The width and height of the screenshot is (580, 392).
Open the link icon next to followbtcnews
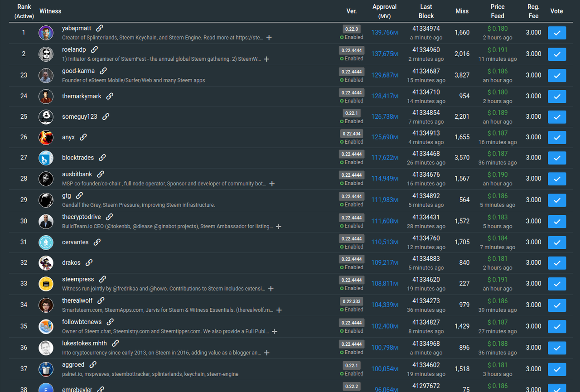tap(110, 322)
